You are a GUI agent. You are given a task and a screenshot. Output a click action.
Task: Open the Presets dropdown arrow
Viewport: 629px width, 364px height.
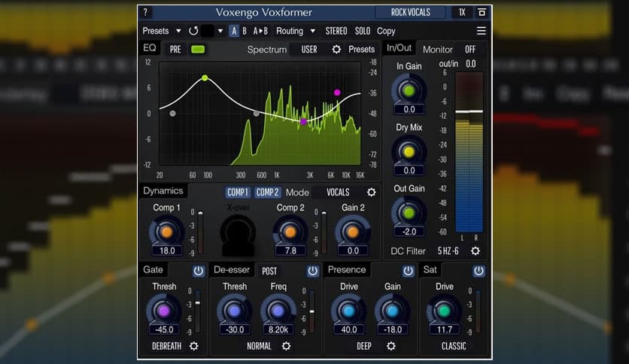pos(178,31)
